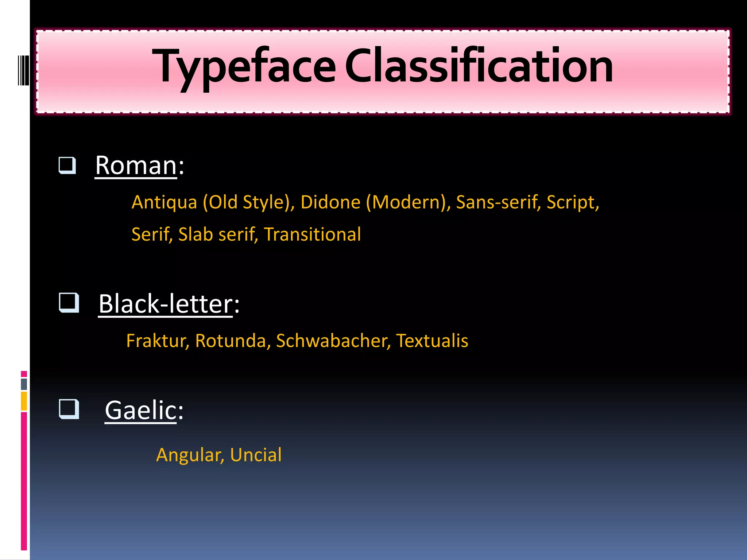Click the text 'Angular, Uncial'

pyautogui.click(x=219, y=455)
